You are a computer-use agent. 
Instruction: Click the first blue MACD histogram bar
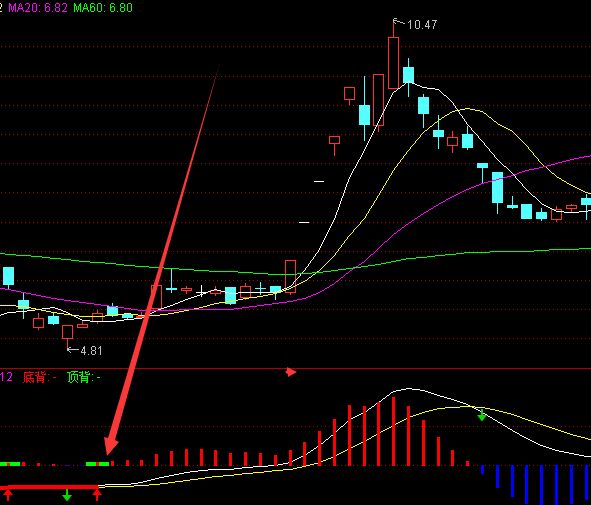[482, 470]
